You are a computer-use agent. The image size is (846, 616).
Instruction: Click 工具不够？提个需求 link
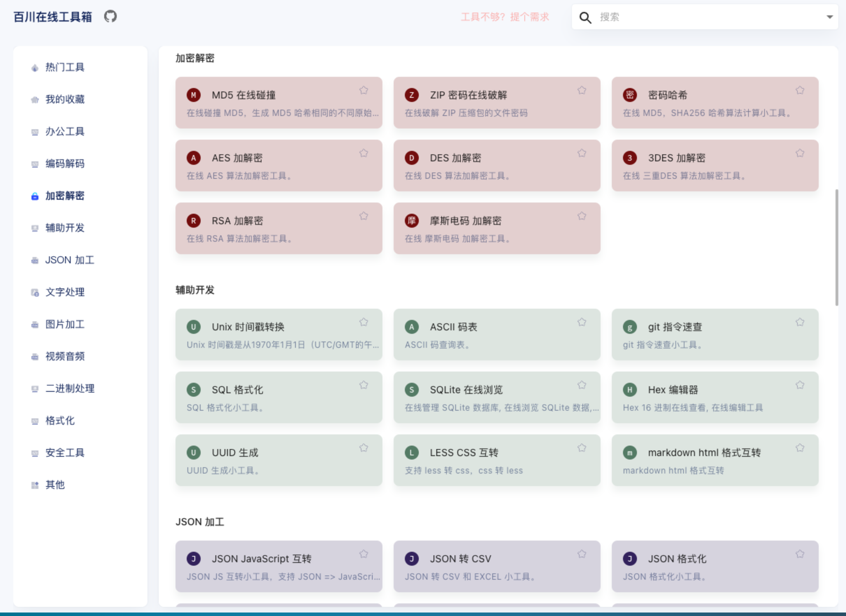click(x=504, y=17)
